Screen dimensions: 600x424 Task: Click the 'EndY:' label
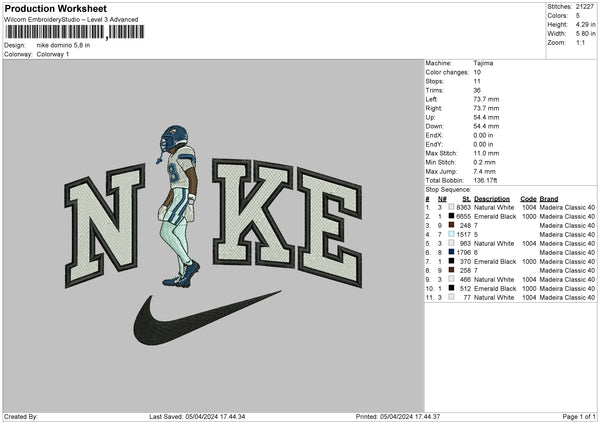pyautogui.click(x=434, y=144)
